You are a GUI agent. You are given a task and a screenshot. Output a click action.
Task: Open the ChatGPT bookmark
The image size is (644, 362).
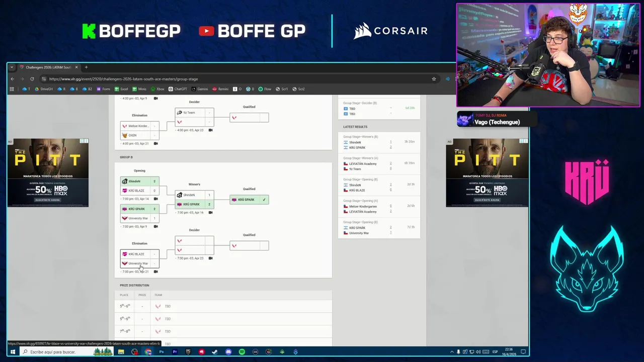[178, 89]
